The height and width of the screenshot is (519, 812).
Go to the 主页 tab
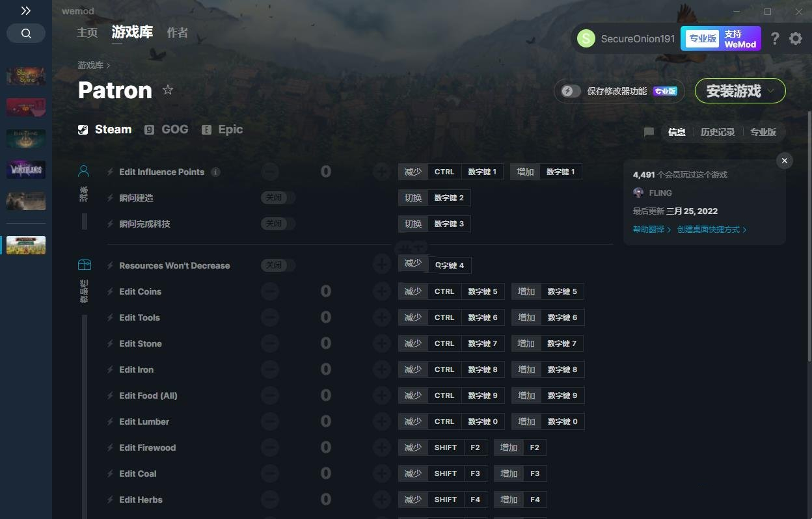(x=87, y=33)
